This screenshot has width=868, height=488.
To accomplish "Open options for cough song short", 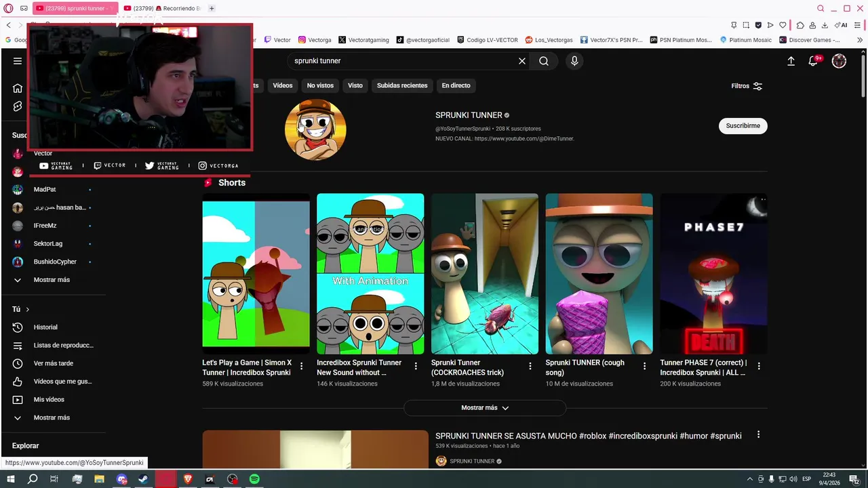I will pyautogui.click(x=645, y=366).
